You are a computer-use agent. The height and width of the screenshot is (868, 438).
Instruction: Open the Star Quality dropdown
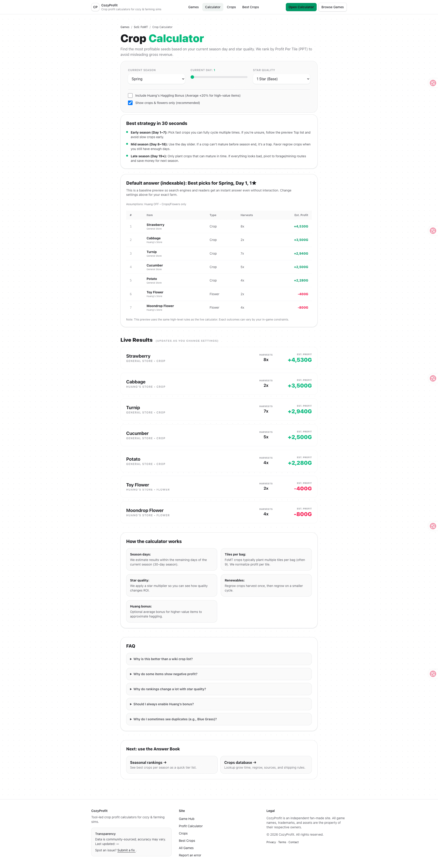[x=281, y=79]
